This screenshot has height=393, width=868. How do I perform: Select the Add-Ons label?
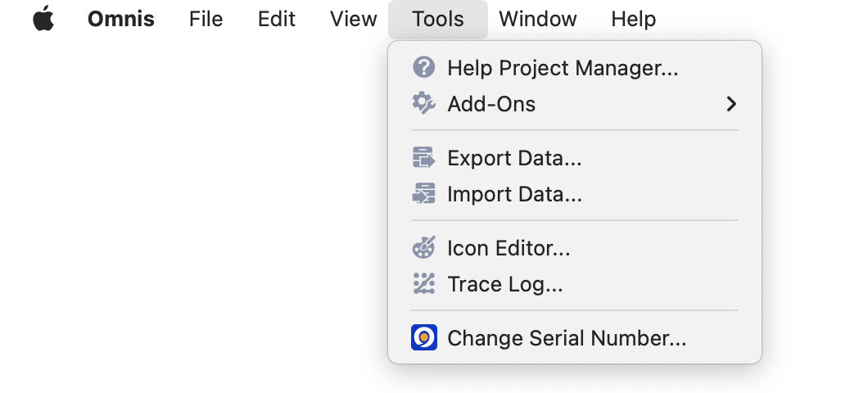pyautogui.click(x=491, y=104)
